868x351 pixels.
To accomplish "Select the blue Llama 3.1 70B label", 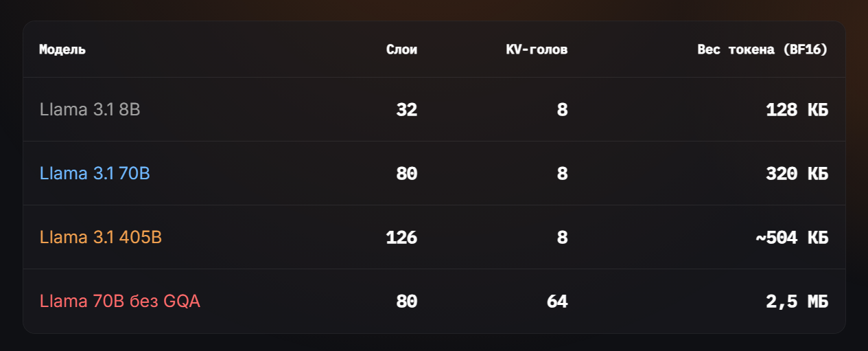I will [95, 173].
